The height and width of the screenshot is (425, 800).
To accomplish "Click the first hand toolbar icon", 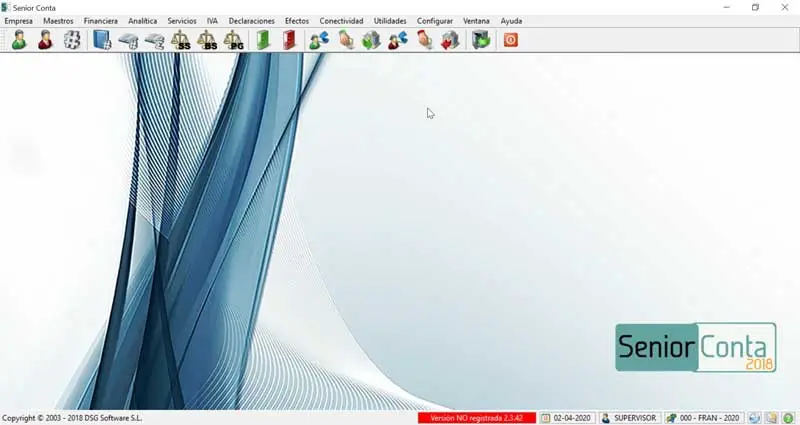I will 346,40.
